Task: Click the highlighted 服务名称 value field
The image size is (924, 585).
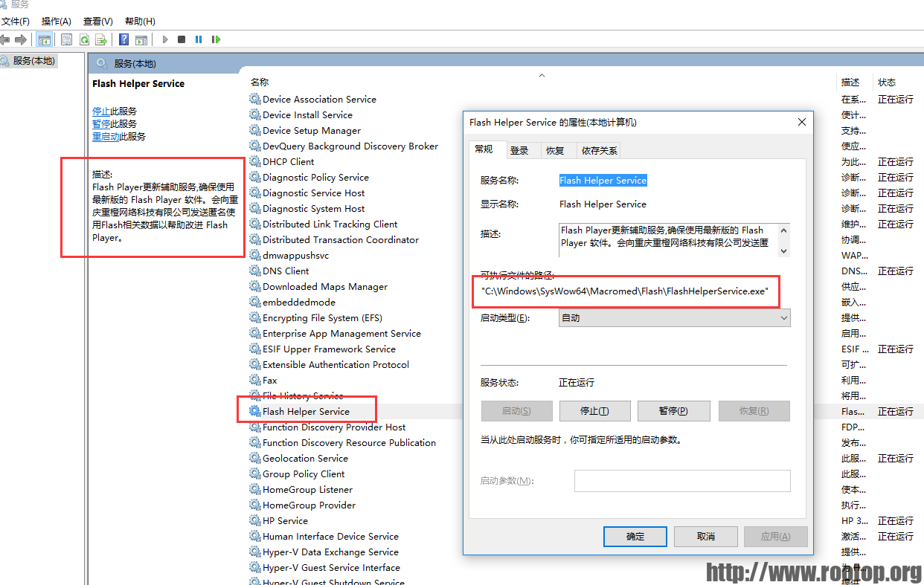Action: (x=603, y=181)
